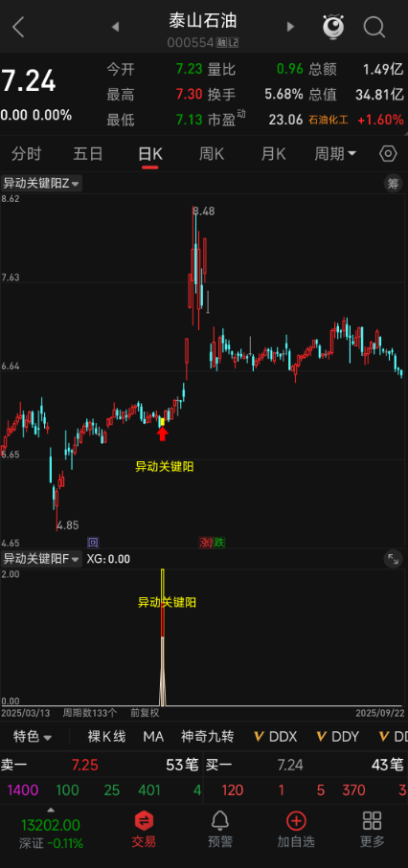The width and height of the screenshot is (408, 868).
Task: Tap the XG: 0.00 indicator value
Action: pyautogui.click(x=108, y=559)
